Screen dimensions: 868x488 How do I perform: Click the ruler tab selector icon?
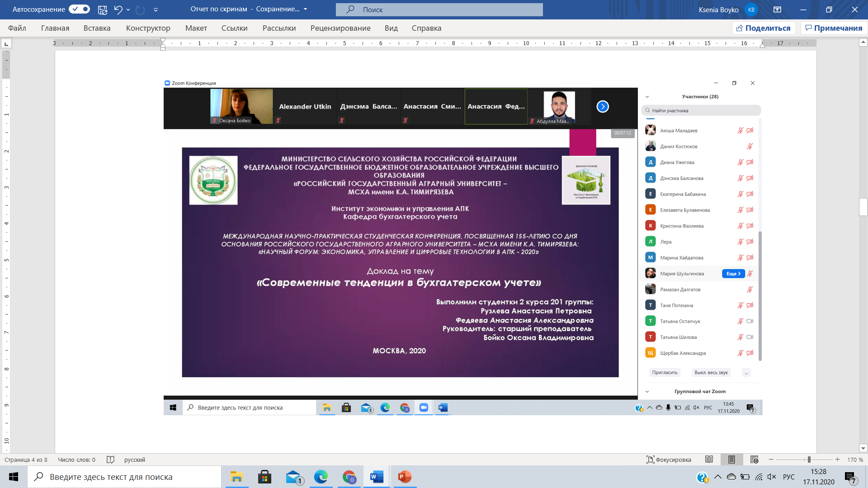coord(6,44)
